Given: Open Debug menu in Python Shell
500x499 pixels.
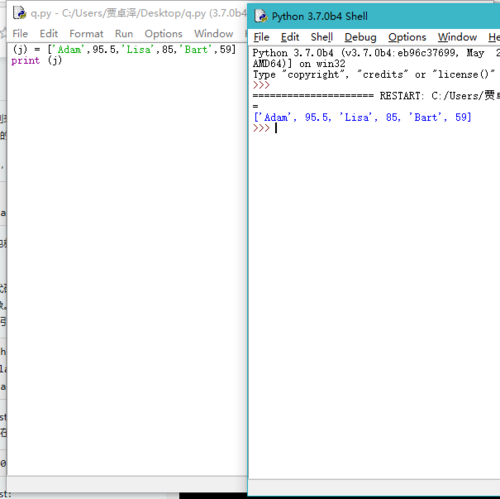Looking at the screenshot, I should click(x=360, y=37).
